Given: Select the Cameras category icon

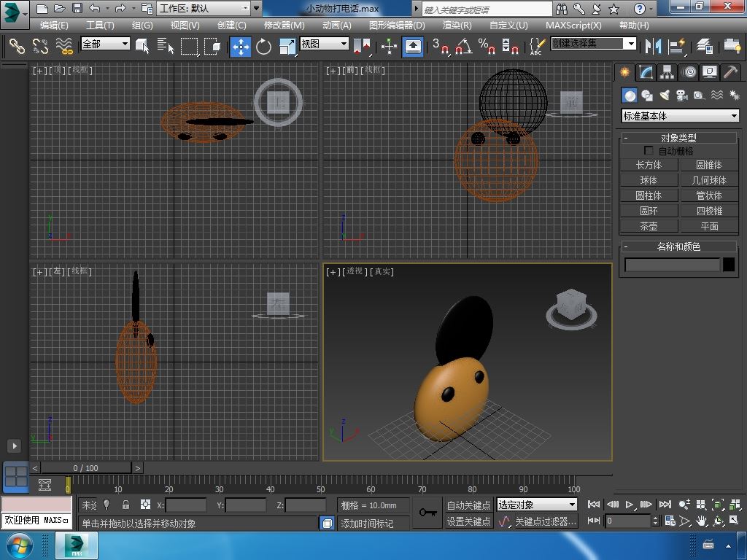Looking at the screenshot, I should (682, 96).
